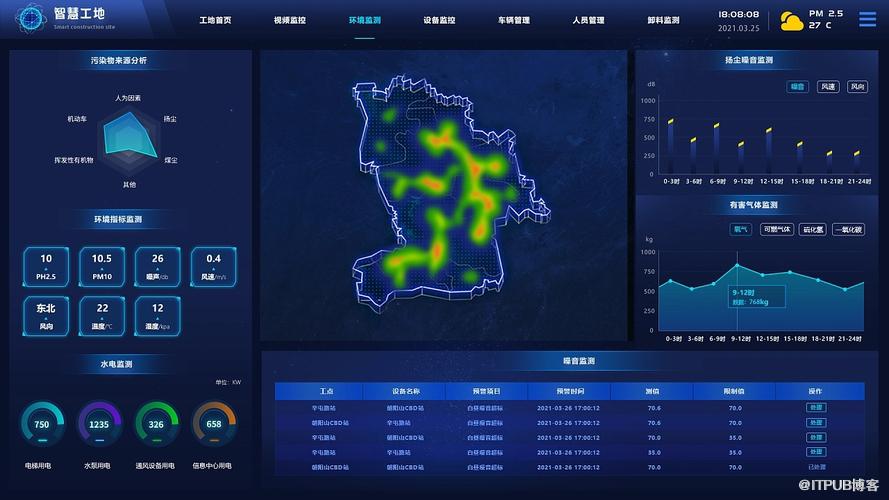Click the 煤尘 radar label
This screenshot has height=500, width=889.
(x=171, y=160)
